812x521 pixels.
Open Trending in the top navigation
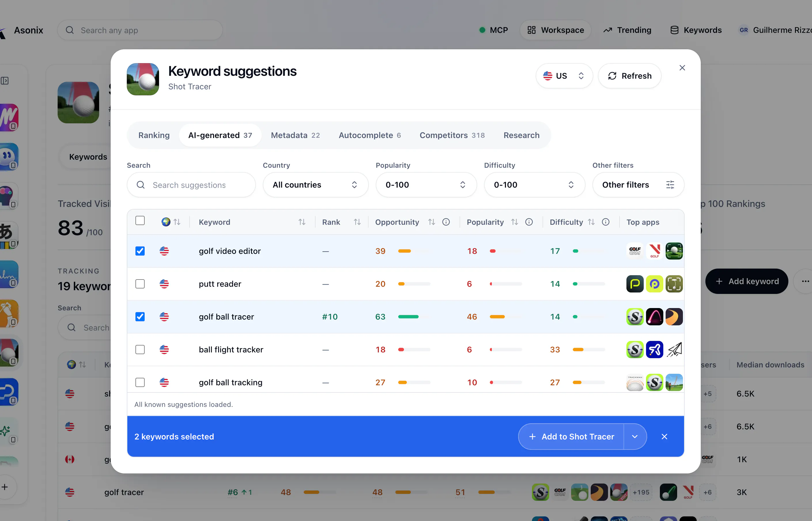click(x=627, y=30)
